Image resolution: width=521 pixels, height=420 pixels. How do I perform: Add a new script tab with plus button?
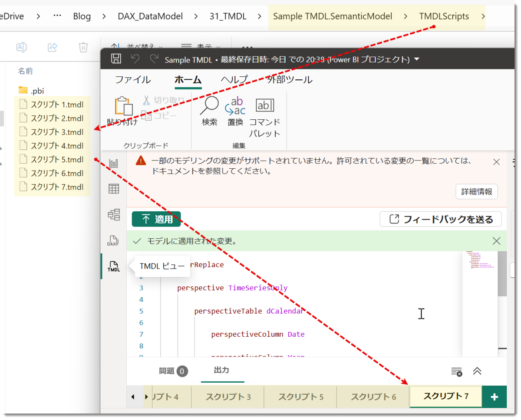494,397
